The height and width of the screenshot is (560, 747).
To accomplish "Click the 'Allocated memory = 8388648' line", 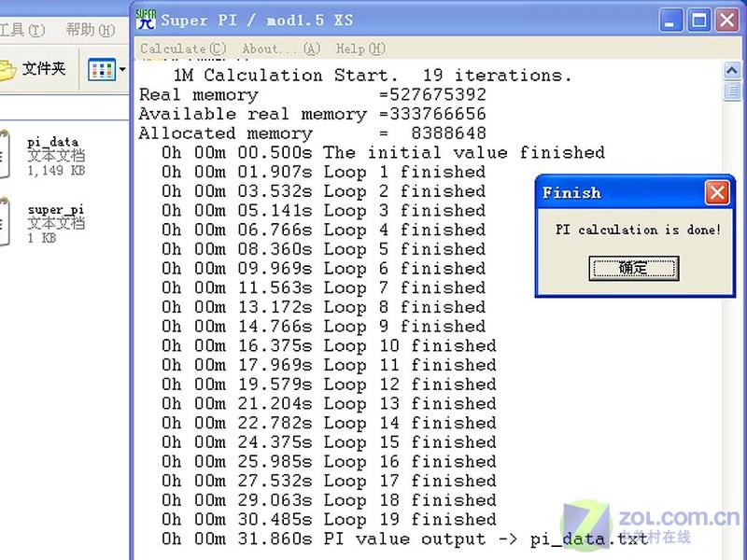I will 313,133.
